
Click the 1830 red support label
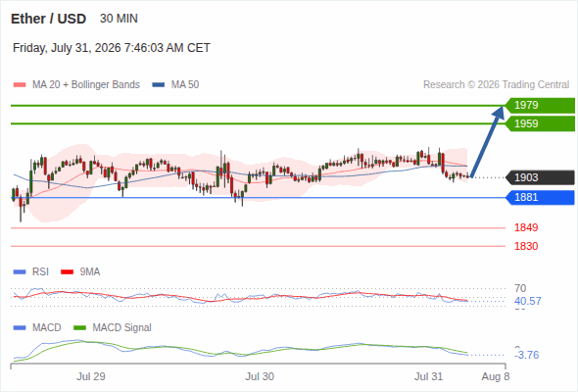(526, 246)
